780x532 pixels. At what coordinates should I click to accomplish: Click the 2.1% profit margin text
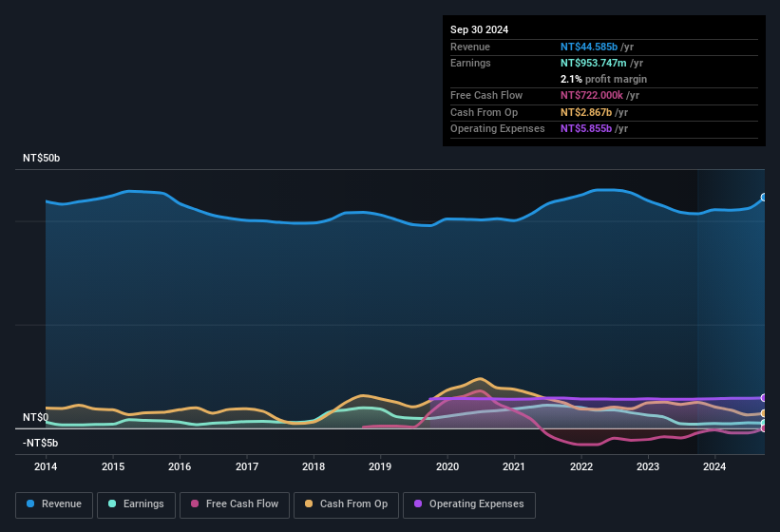tap(603, 79)
